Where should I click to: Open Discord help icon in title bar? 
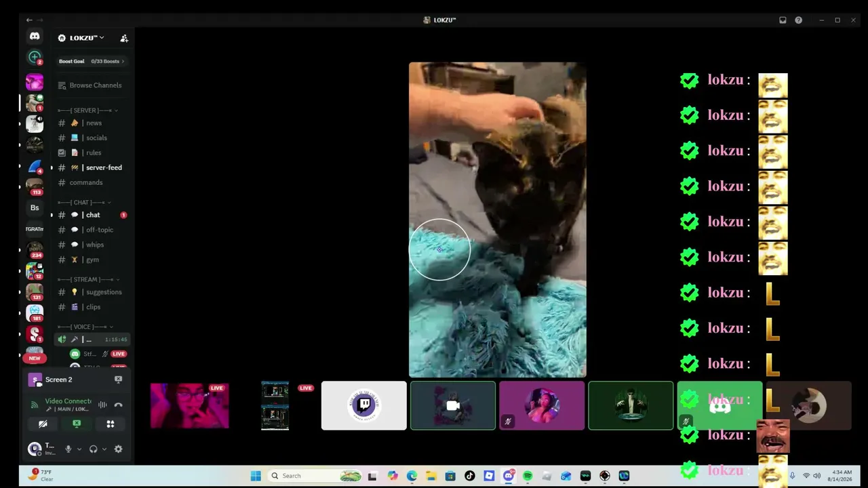pyautogui.click(x=798, y=20)
